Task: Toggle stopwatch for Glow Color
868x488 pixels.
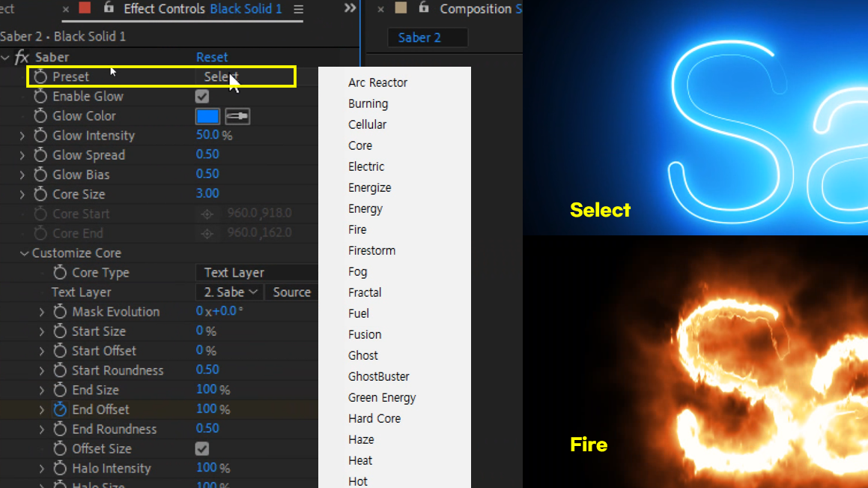Action: (x=40, y=115)
